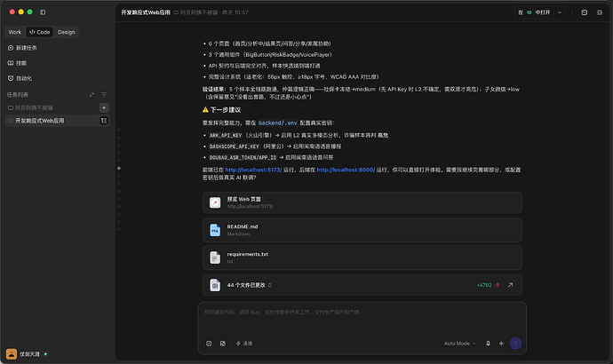Image resolution: width=613 pixels, height=364 pixels.
Task: Click the window panel icon in top bar
Action: click(584, 12)
